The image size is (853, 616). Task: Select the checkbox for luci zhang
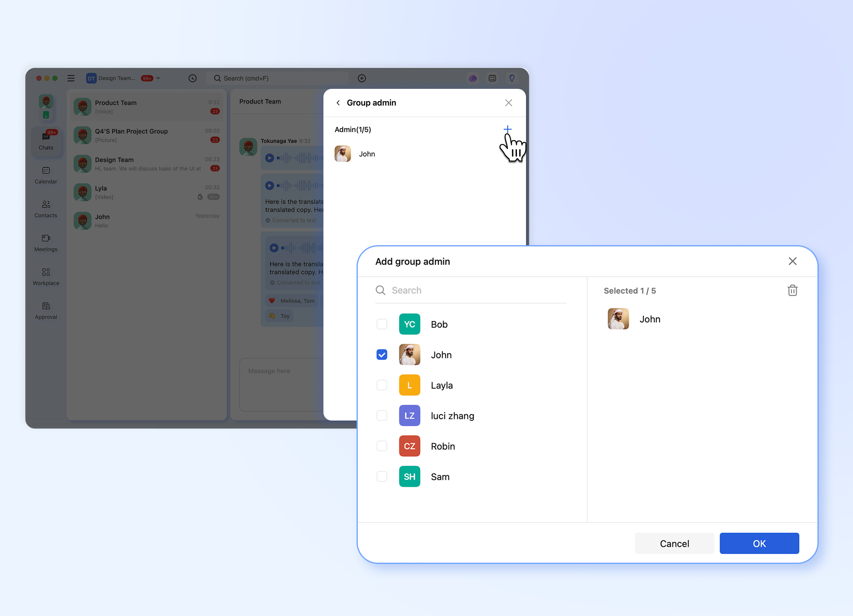(x=381, y=415)
